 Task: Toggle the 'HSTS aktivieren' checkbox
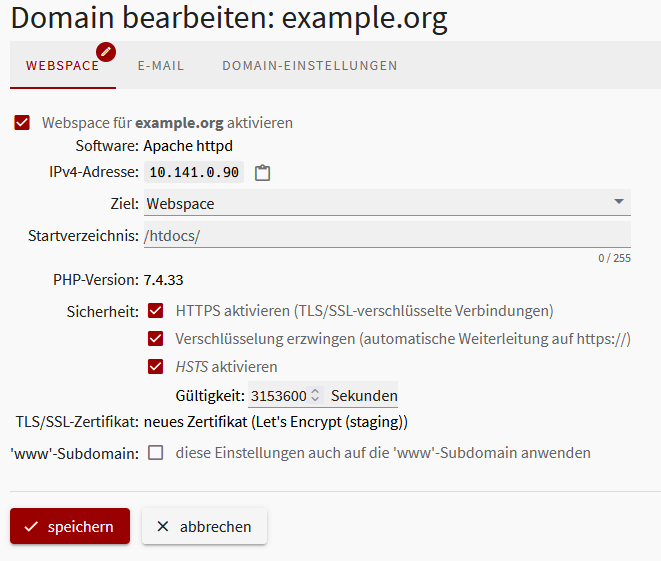click(156, 367)
